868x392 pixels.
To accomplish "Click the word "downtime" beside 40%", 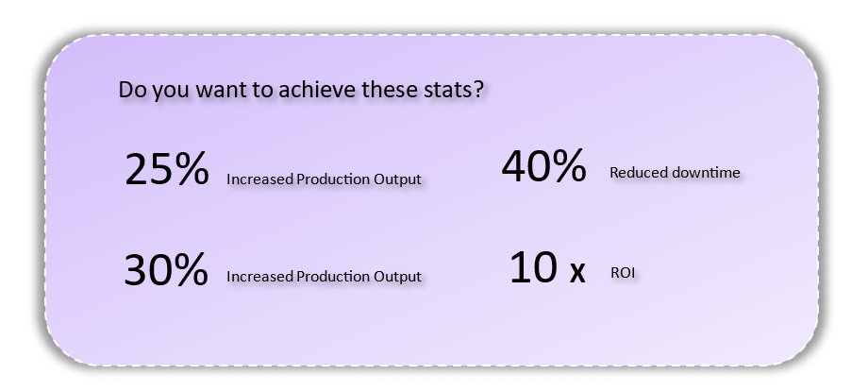I will (705, 173).
